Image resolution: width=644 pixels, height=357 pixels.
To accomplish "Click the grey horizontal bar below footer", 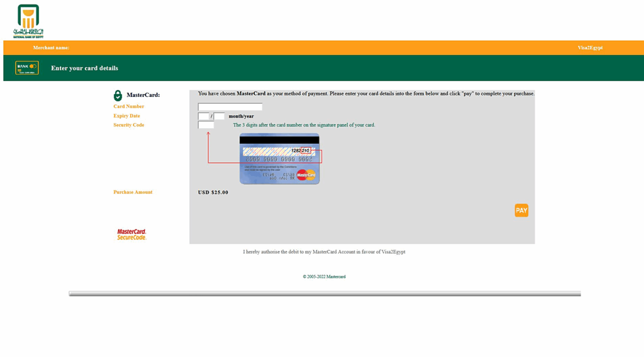I will (x=325, y=294).
